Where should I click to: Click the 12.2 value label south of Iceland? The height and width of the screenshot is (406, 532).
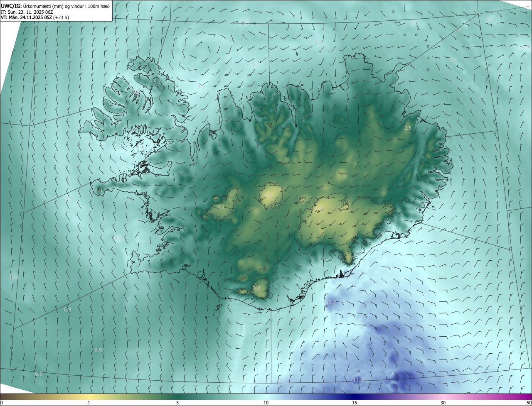pos(331,302)
